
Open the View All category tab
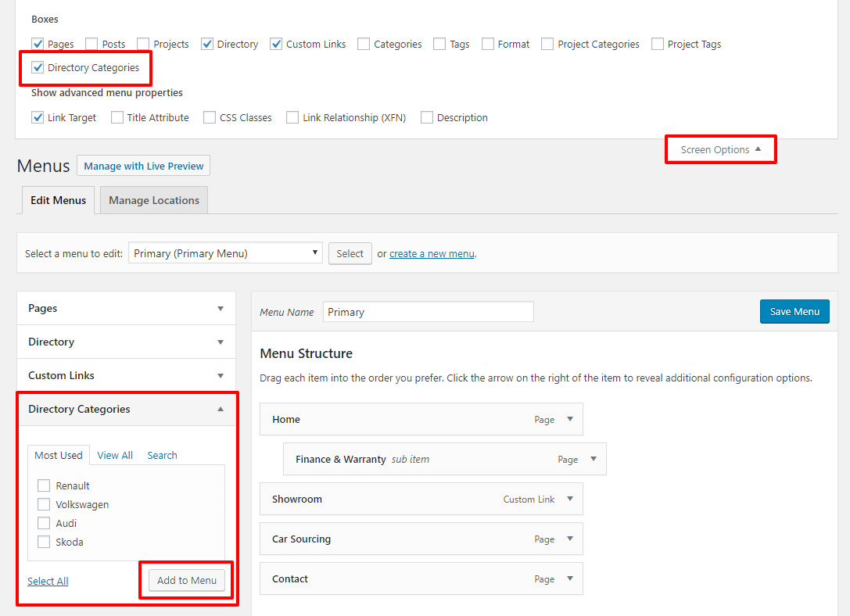pyautogui.click(x=115, y=455)
